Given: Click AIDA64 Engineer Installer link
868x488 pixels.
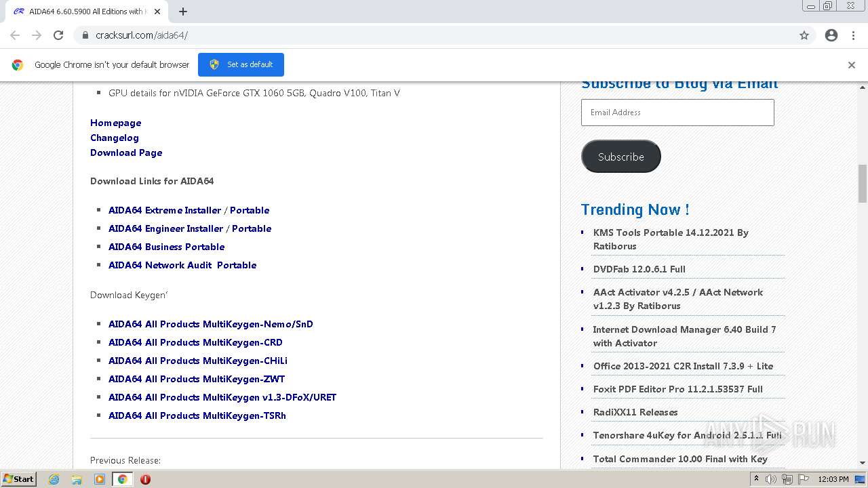Looking at the screenshot, I should click(x=166, y=228).
